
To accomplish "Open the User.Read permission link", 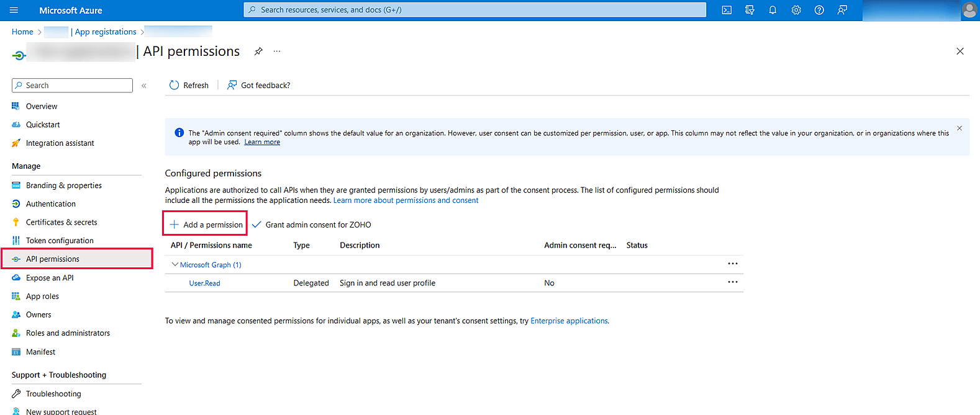I will click(x=204, y=283).
